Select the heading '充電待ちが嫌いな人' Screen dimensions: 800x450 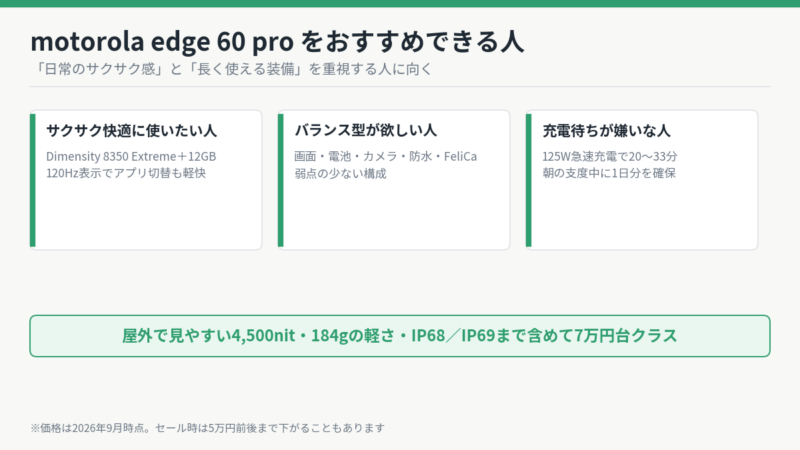(x=606, y=131)
